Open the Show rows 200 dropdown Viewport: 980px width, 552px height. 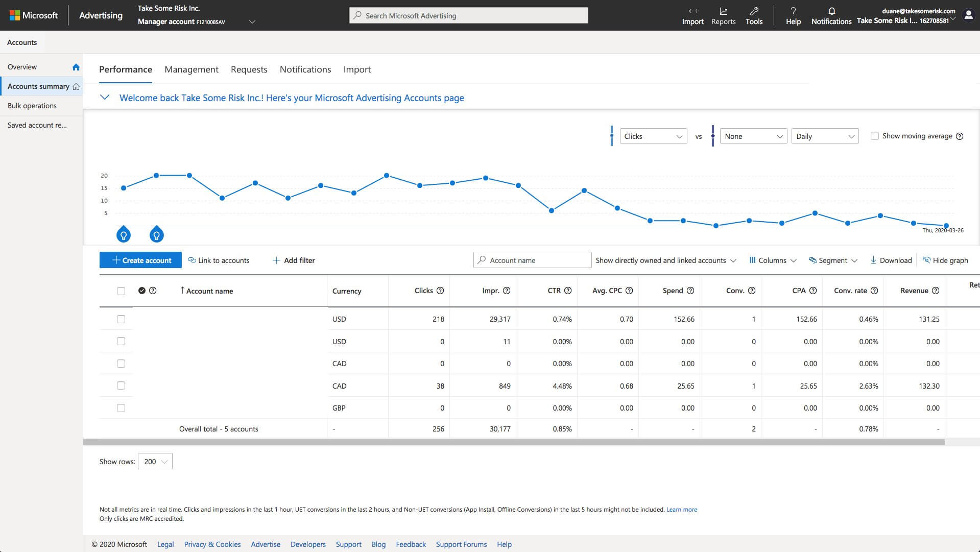click(x=155, y=461)
